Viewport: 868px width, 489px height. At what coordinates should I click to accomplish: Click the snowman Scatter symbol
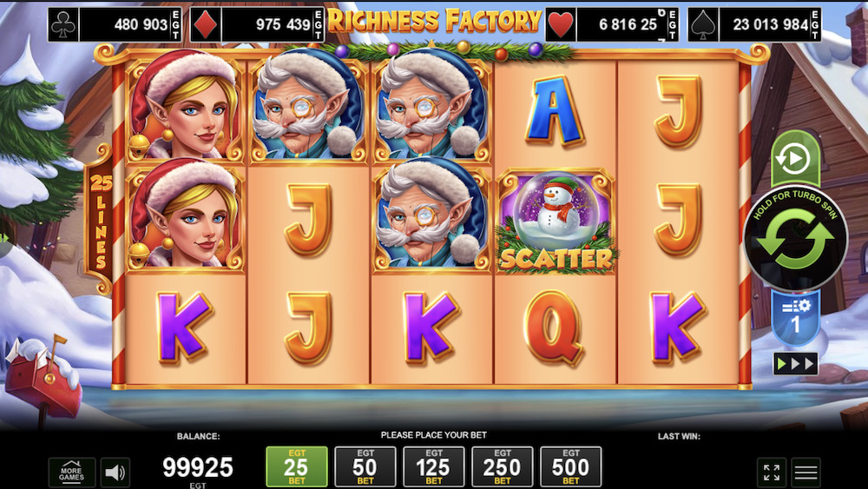tap(556, 221)
